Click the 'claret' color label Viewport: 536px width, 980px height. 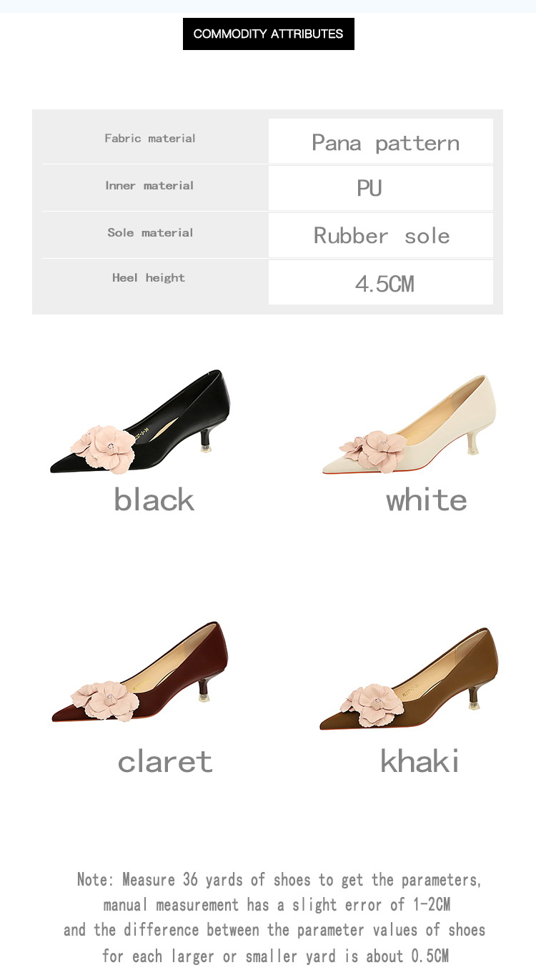[165, 761]
